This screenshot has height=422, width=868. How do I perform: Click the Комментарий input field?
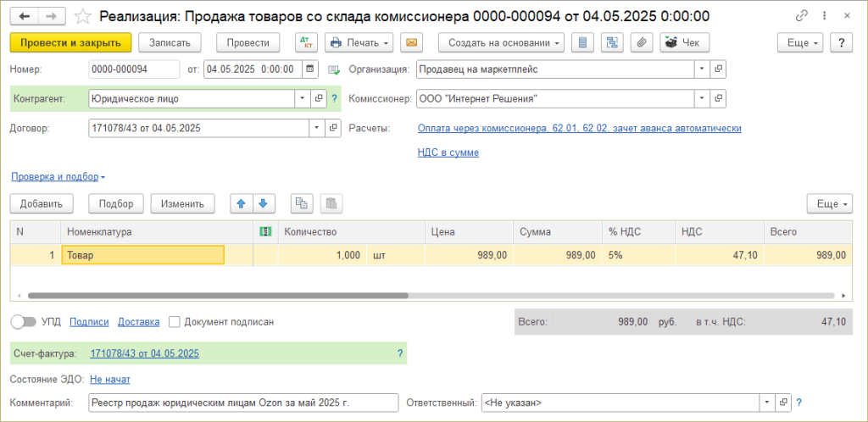pyautogui.click(x=242, y=403)
